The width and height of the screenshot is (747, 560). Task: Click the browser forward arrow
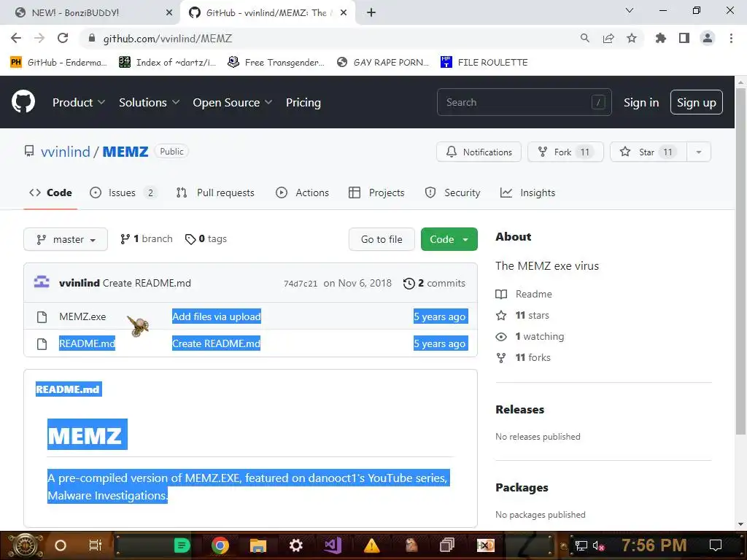39,38
